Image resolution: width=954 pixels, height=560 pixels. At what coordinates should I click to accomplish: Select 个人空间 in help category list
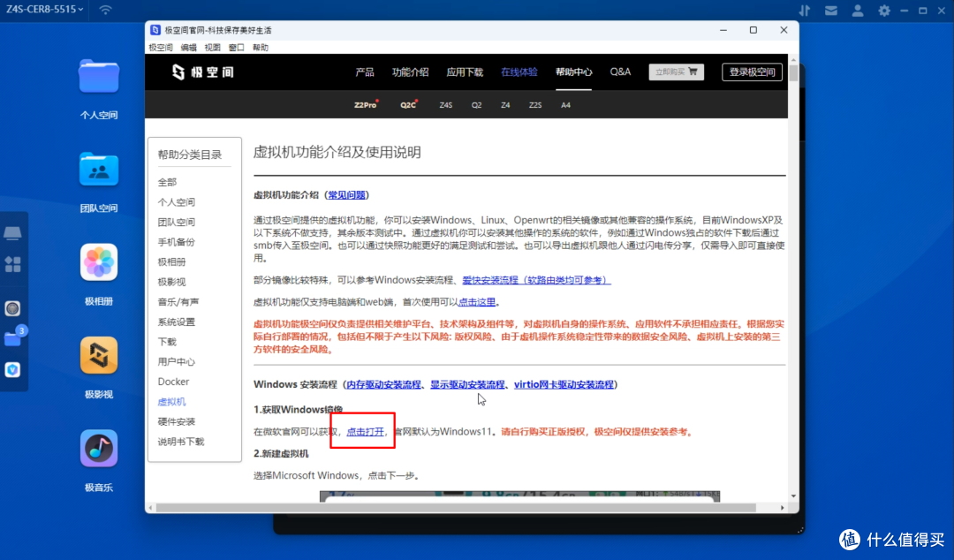(177, 202)
